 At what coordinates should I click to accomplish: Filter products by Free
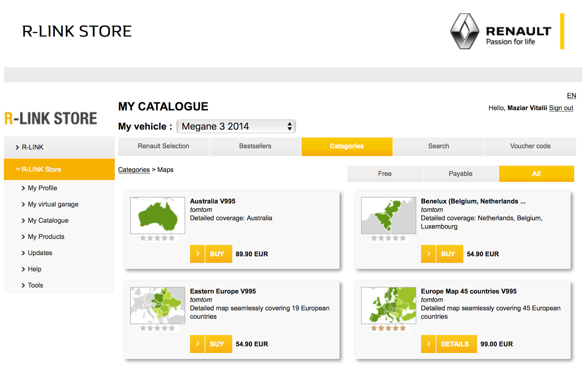tap(385, 174)
